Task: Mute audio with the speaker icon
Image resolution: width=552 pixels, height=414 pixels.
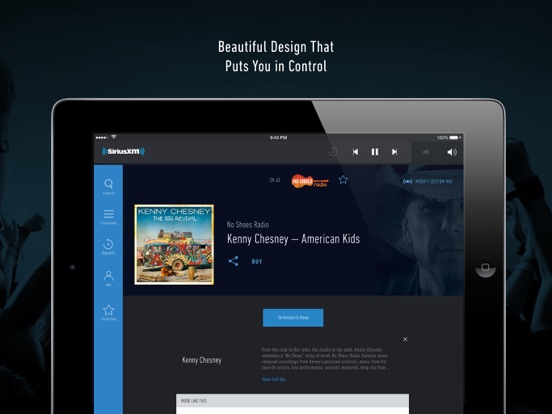Action: [452, 152]
